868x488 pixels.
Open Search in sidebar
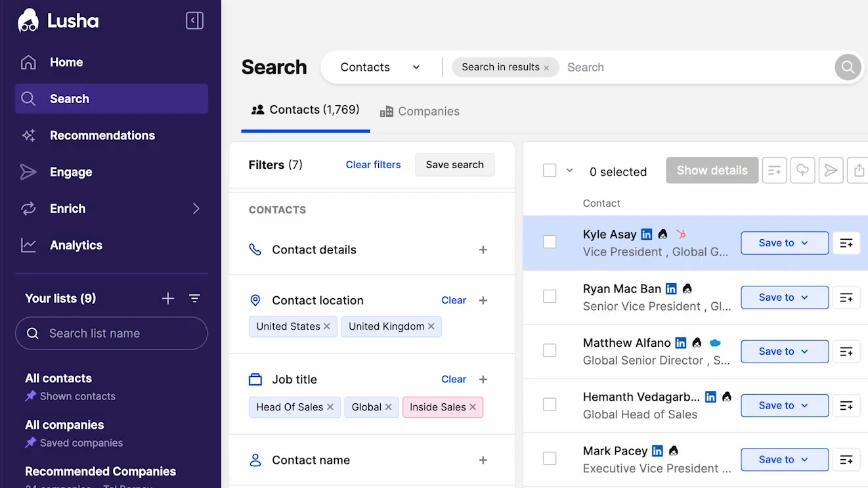pyautogui.click(x=112, y=99)
